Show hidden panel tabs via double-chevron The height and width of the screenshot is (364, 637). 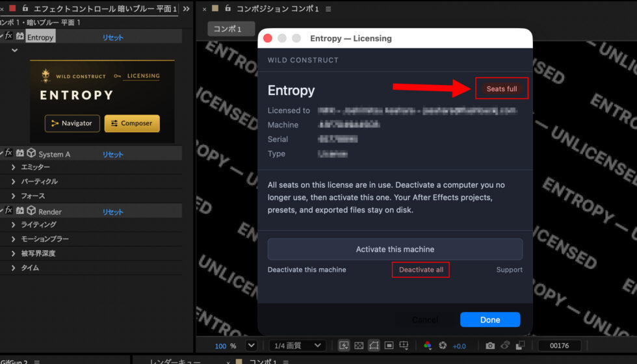click(x=186, y=8)
